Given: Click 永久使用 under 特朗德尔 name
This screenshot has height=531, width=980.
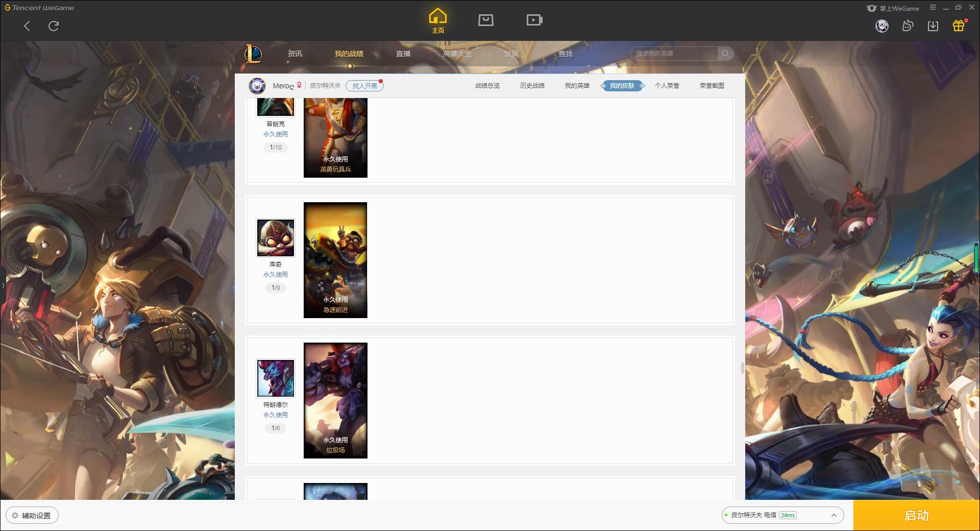Looking at the screenshot, I should pyautogui.click(x=276, y=415).
